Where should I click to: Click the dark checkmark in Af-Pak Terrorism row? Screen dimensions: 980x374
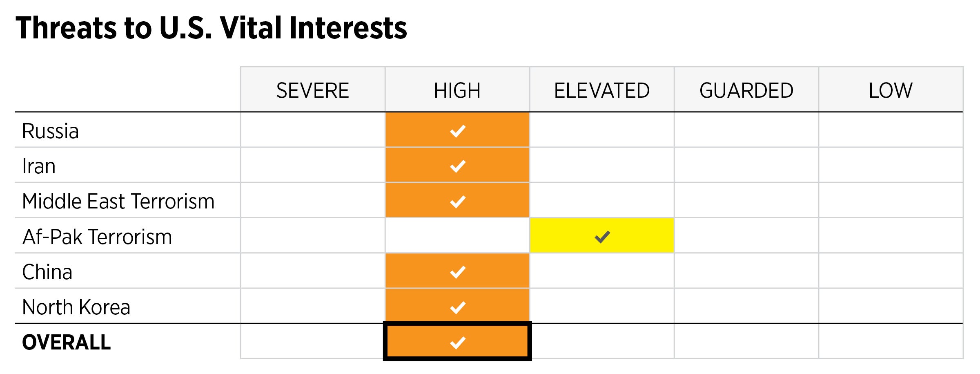[602, 237]
